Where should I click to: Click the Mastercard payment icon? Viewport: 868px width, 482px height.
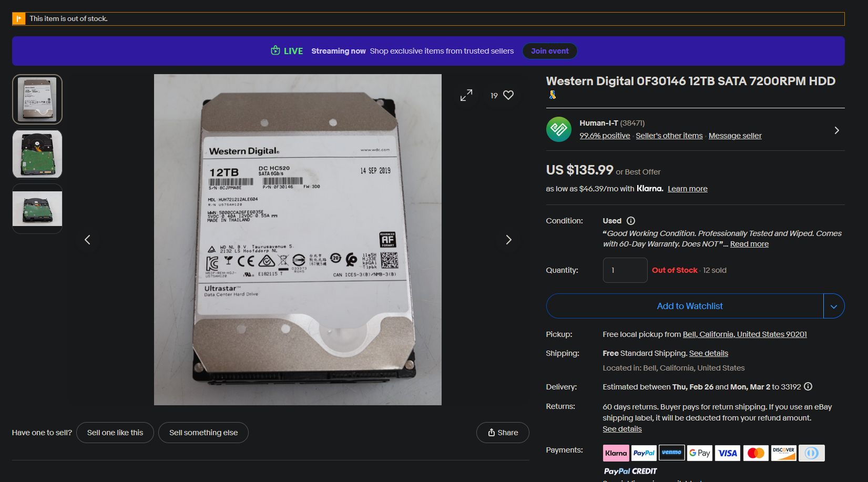click(756, 453)
